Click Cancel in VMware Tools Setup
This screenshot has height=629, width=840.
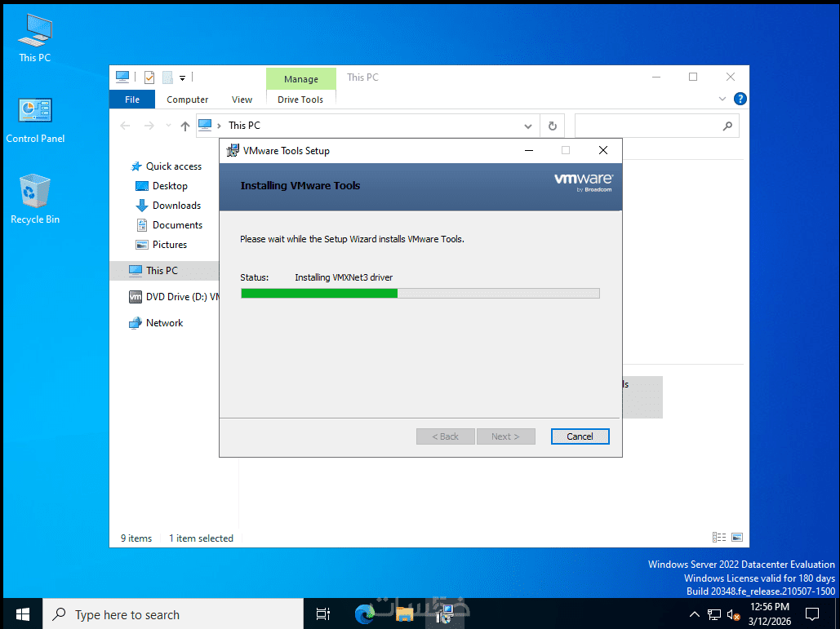click(x=580, y=436)
